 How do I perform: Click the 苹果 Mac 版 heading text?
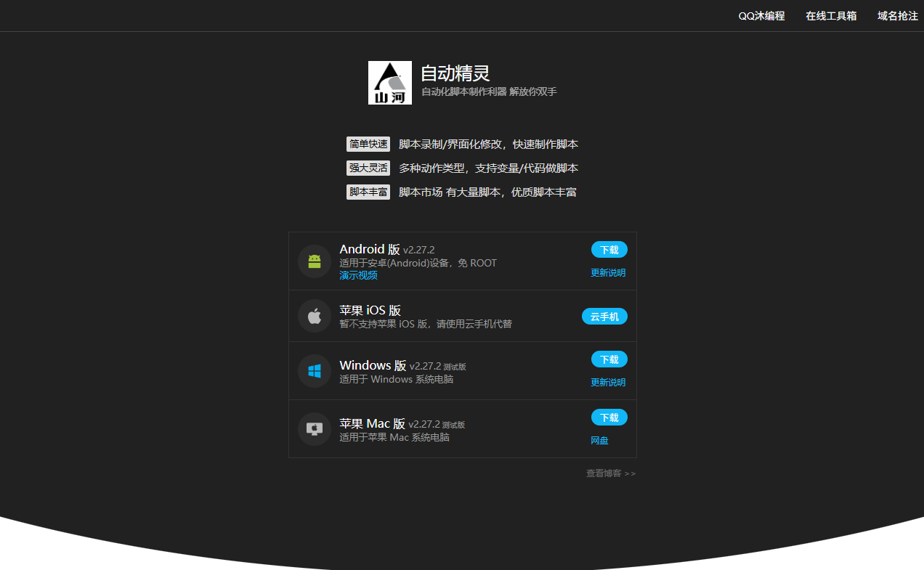point(373,423)
